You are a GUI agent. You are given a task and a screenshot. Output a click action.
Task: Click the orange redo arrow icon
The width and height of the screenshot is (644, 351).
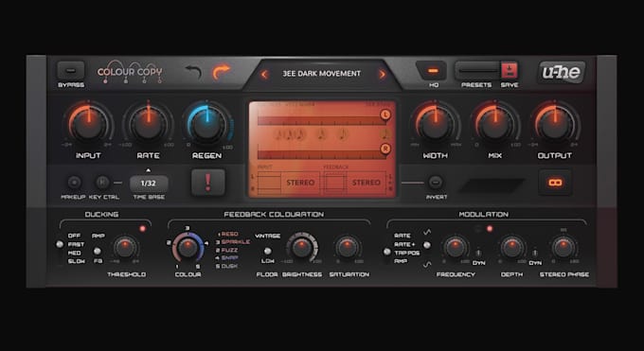tap(221, 72)
